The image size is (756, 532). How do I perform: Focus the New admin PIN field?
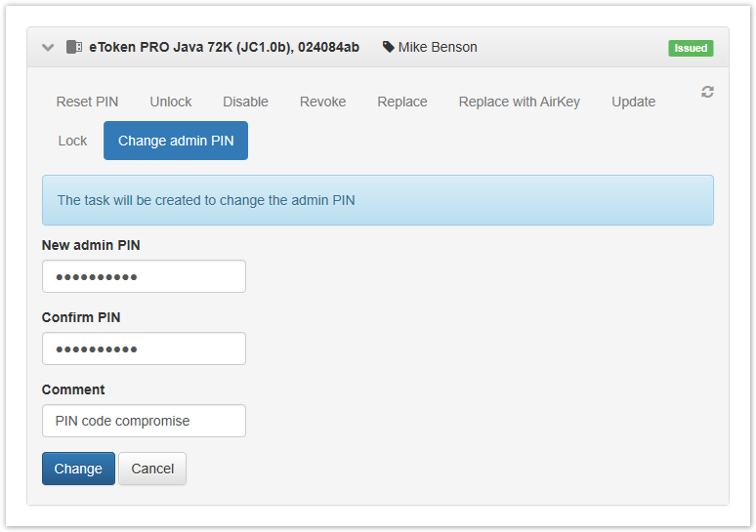coord(144,276)
